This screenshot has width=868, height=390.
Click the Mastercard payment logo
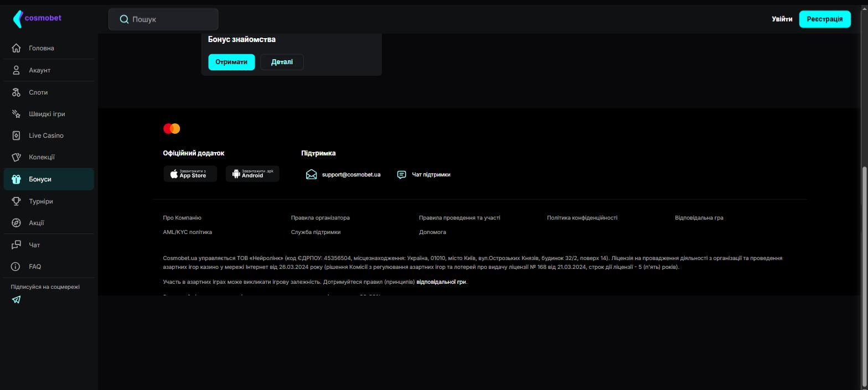(x=172, y=129)
